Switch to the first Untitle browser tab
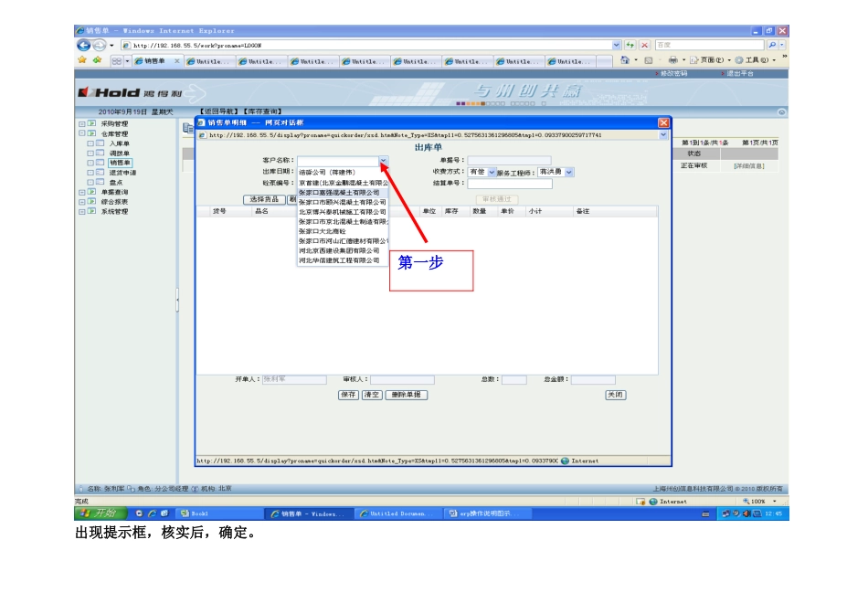Image resolution: width=868 pixels, height=614 pixels. 209,61
